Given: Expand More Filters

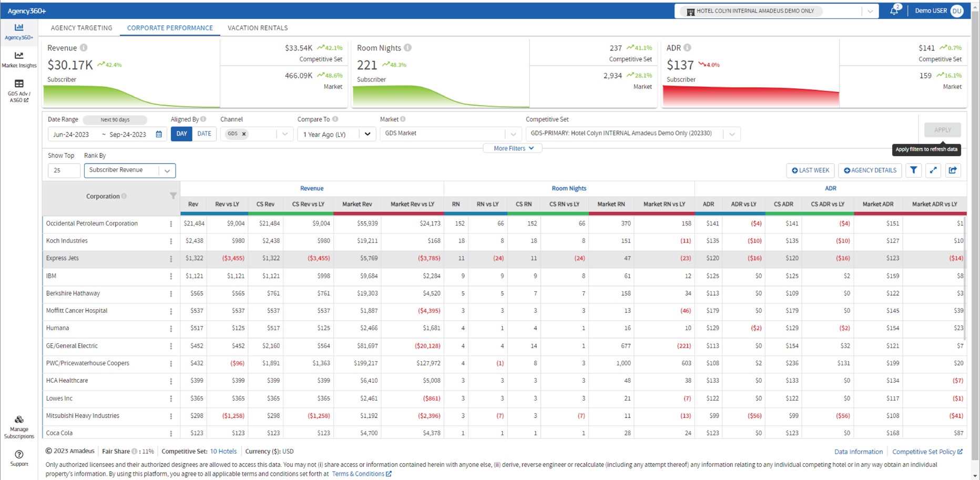Looking at the screenshot, I should click(513, 148).
